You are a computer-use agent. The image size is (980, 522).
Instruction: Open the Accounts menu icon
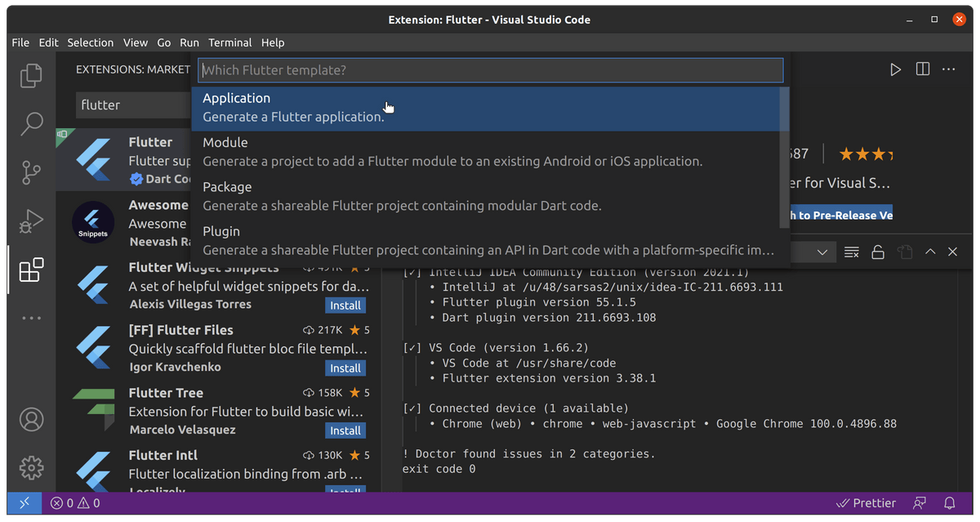pyautogui.click(x=31, y=420)
